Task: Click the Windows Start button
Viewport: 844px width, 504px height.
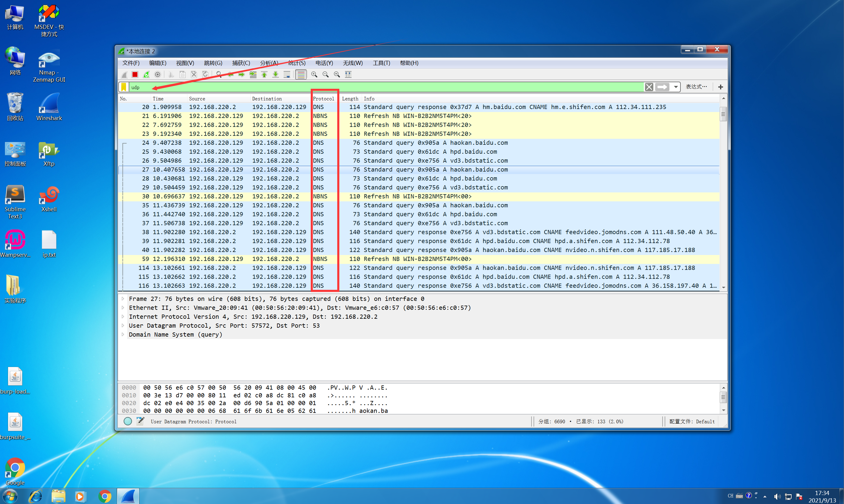Action: tap(10, 496)
